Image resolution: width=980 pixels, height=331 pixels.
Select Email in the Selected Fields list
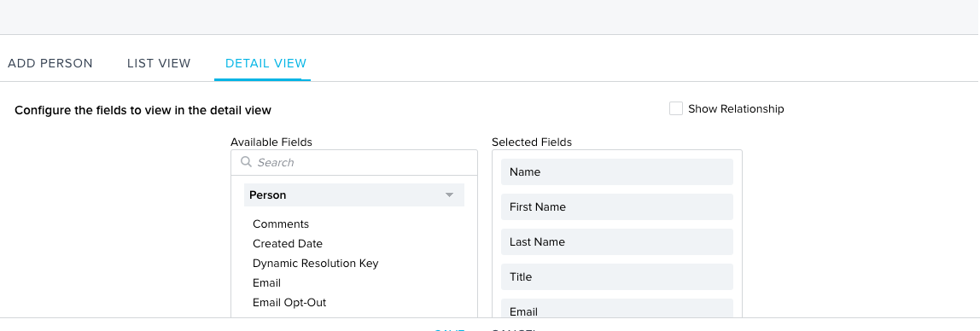tap(617, 309)
